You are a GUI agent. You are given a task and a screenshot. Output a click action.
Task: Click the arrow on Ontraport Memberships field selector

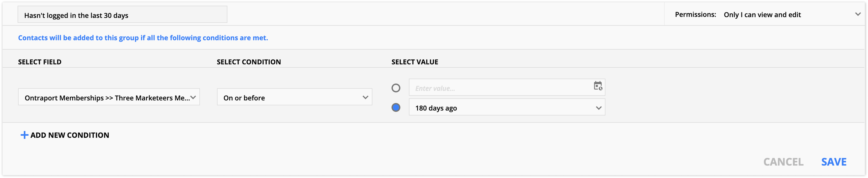coord(193,97)
